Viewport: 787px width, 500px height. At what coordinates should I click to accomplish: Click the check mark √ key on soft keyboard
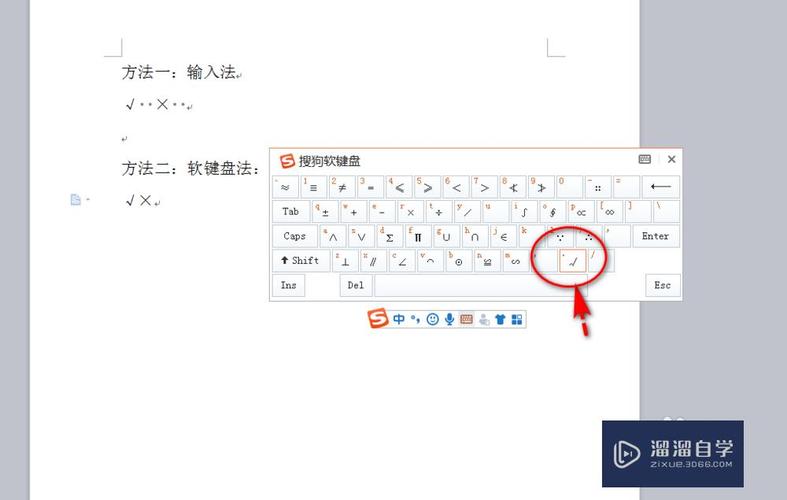(573, 261)
